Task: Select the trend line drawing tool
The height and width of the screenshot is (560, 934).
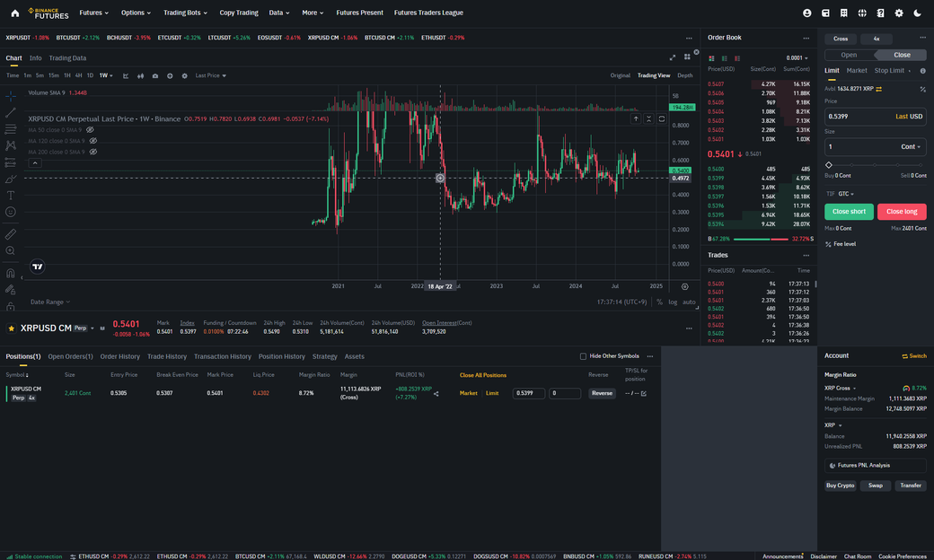Action: tap(11, 112)
